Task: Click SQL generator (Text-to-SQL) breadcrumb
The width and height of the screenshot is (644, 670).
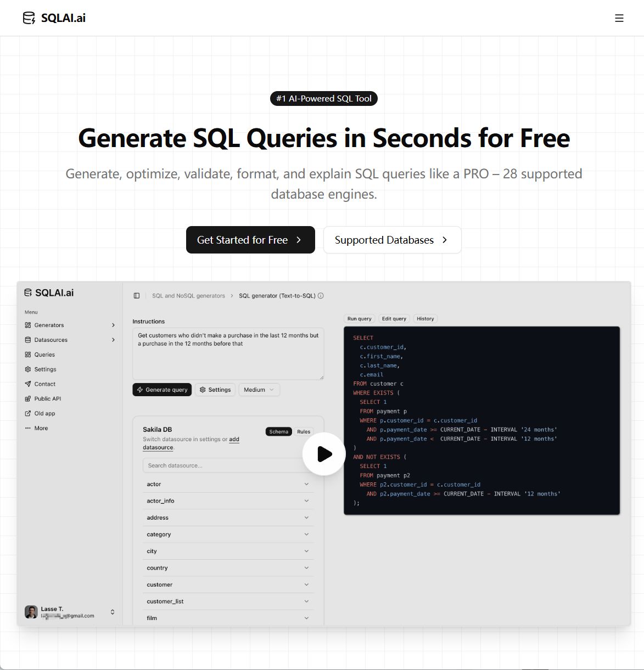Action: [277, 296]
